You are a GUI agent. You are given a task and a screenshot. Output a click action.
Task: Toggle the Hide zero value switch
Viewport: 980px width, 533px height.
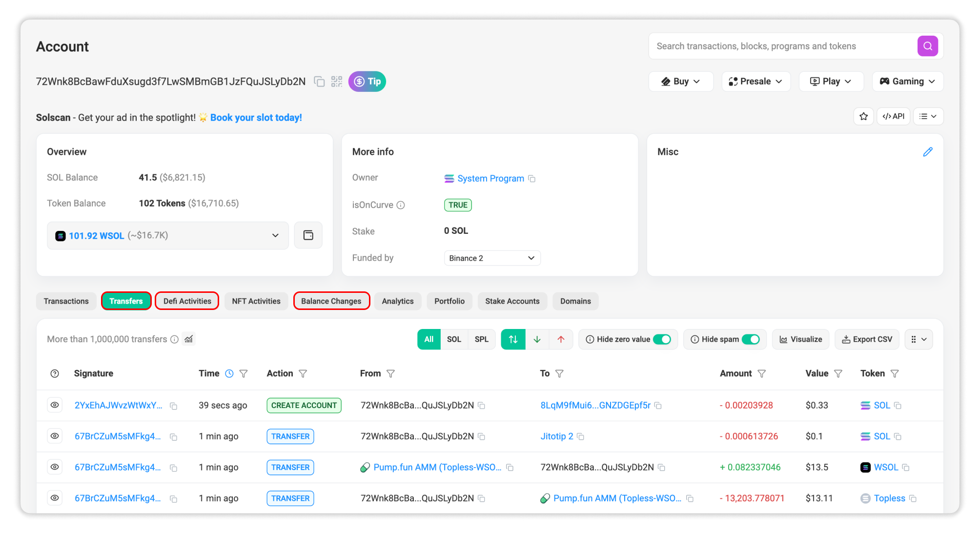(662, 339)
